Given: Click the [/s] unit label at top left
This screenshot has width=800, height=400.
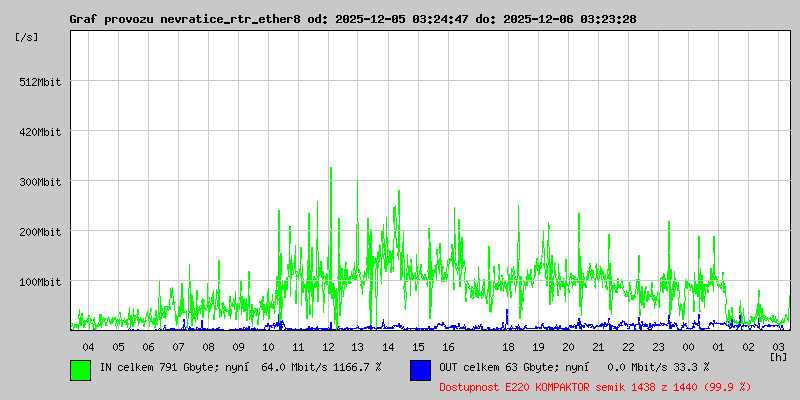Looking at the screenshot, I should coord(27,37).
